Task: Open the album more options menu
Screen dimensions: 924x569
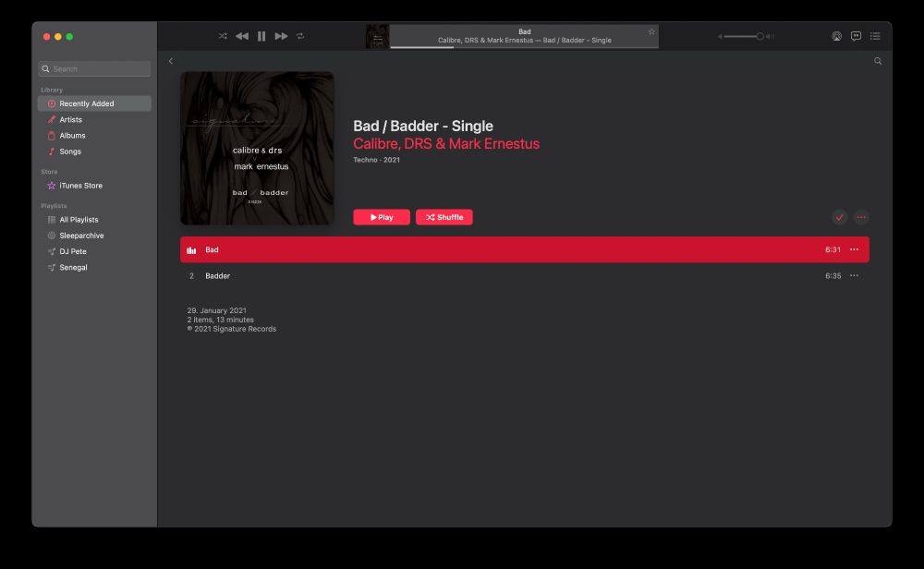Action: pyautogui.click(x=861, y=217)
